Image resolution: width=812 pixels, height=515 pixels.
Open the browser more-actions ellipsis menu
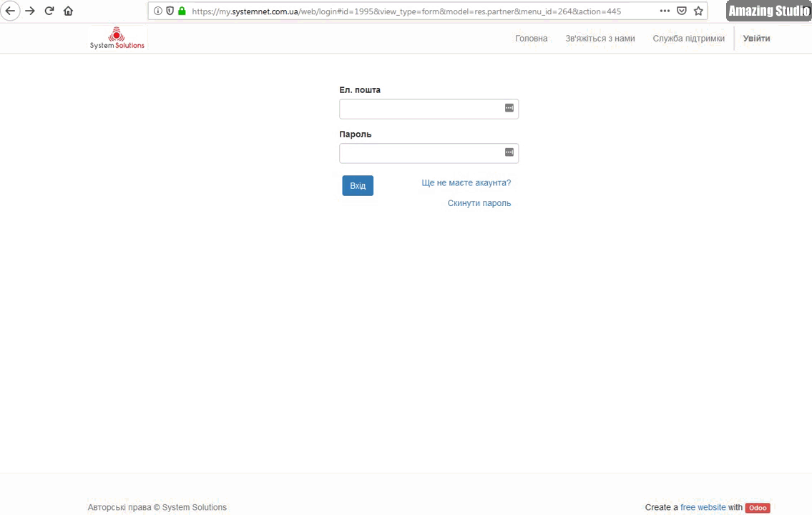click(665, 11)
